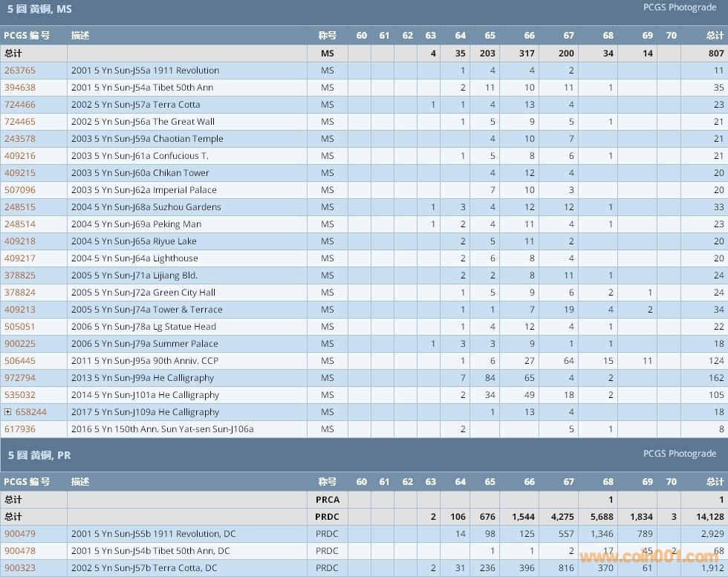Open PCGS Photograde in PR section header
The width and height of the screenshot is (728, 577).
pos(679,453)
